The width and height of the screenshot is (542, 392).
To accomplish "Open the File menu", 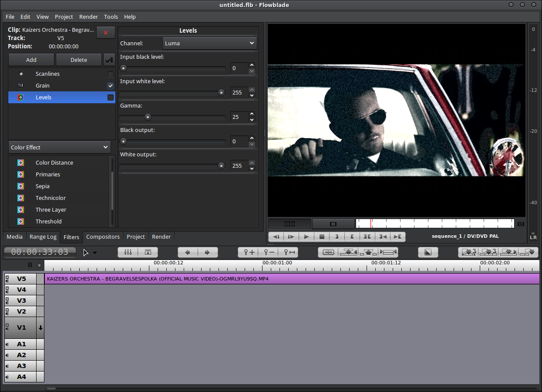I will tap(10, 17).
